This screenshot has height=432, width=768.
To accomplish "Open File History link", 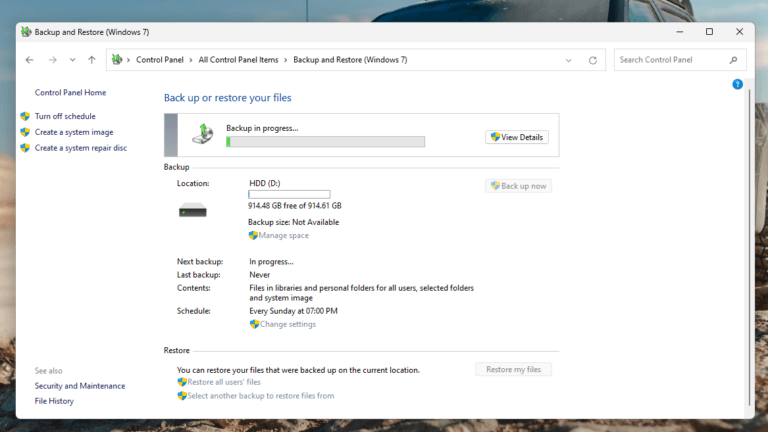I will pyautogui.click(x=54, y=401).
